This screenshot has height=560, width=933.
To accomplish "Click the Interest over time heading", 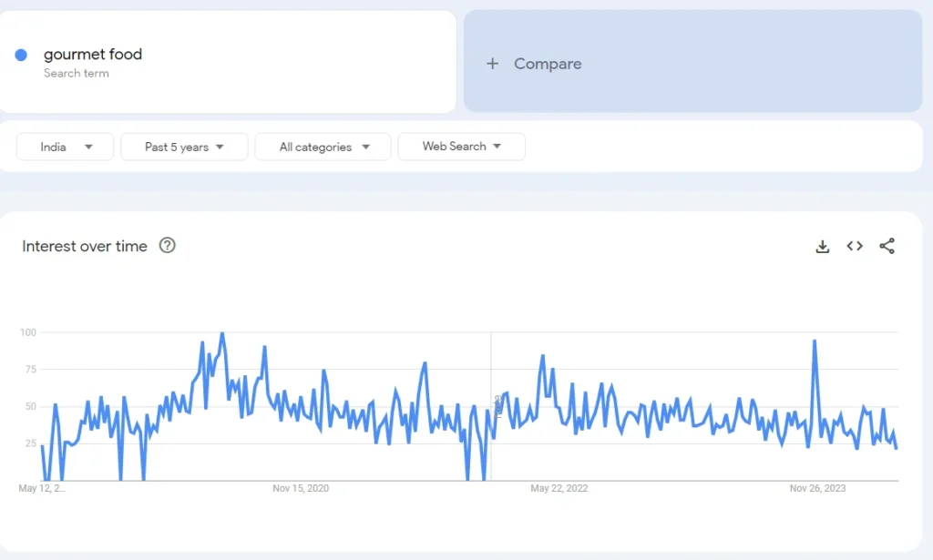I will (x=85, y=246).
